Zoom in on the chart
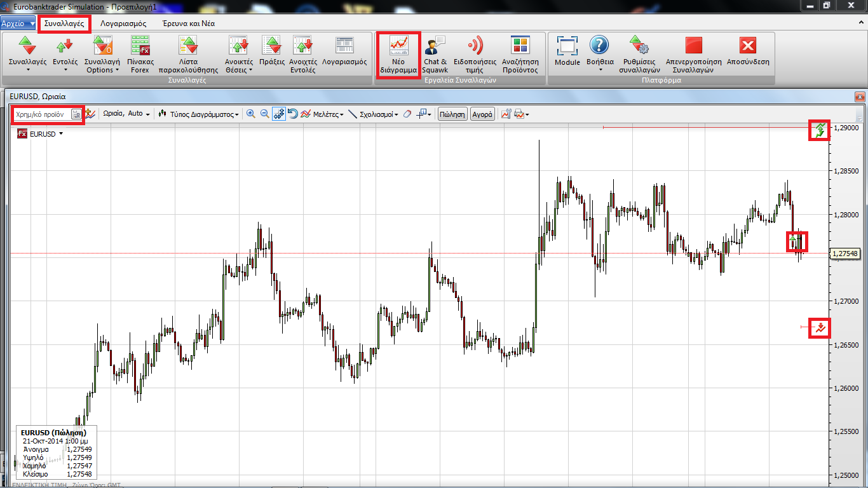This screenshot has height=488, width=868. [x=251, y=114]
